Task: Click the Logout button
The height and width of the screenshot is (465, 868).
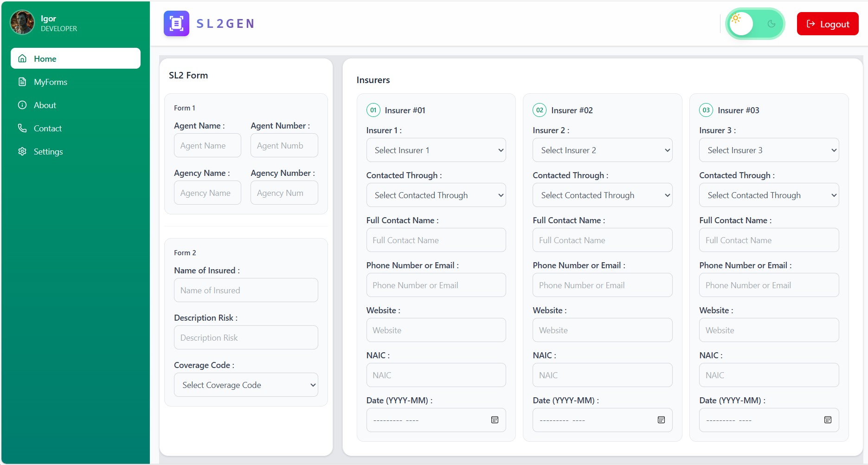Action: coord(828,24)
